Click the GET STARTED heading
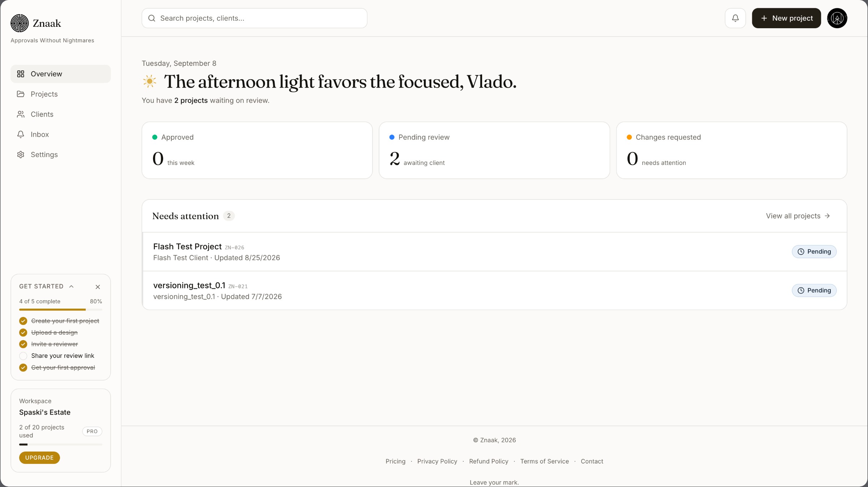Screen dimensions: 868x487 pyautogui.click(x=41, y=286)
